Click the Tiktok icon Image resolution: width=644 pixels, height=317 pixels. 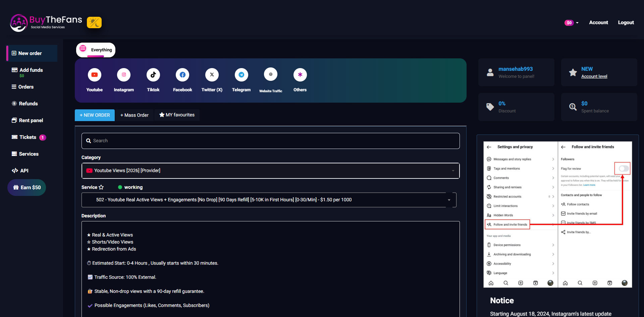[153, 75]
